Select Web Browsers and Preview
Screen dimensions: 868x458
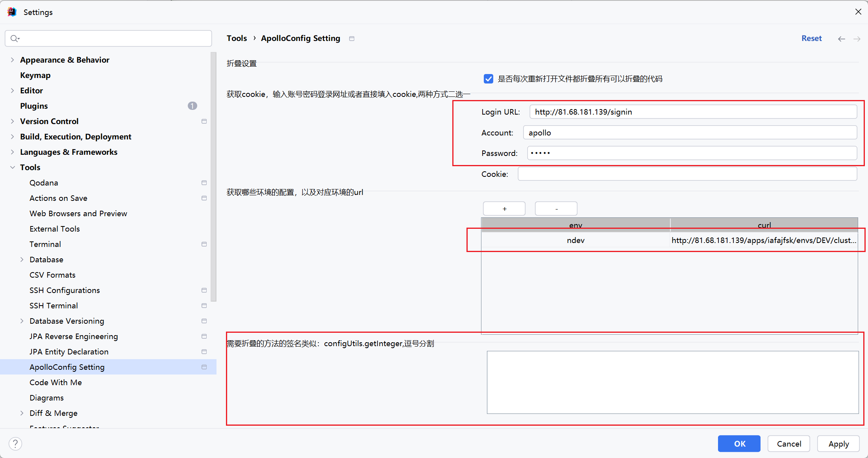point(78,213)
